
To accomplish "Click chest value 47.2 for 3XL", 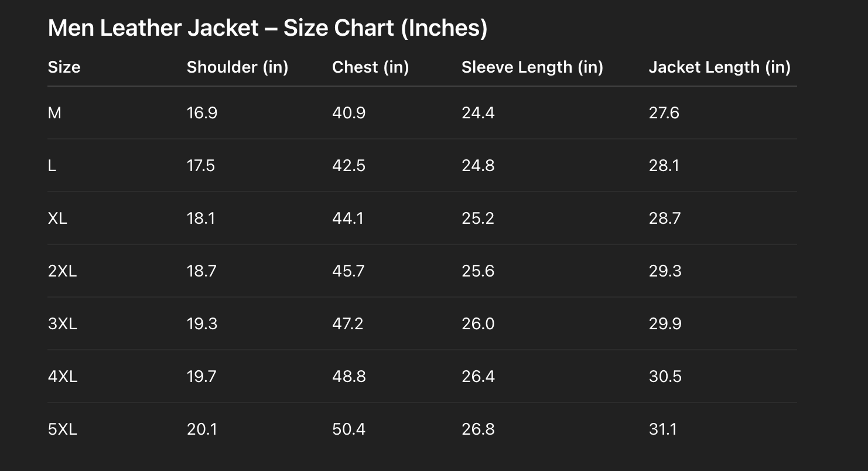I will click(x=347, y=324).
